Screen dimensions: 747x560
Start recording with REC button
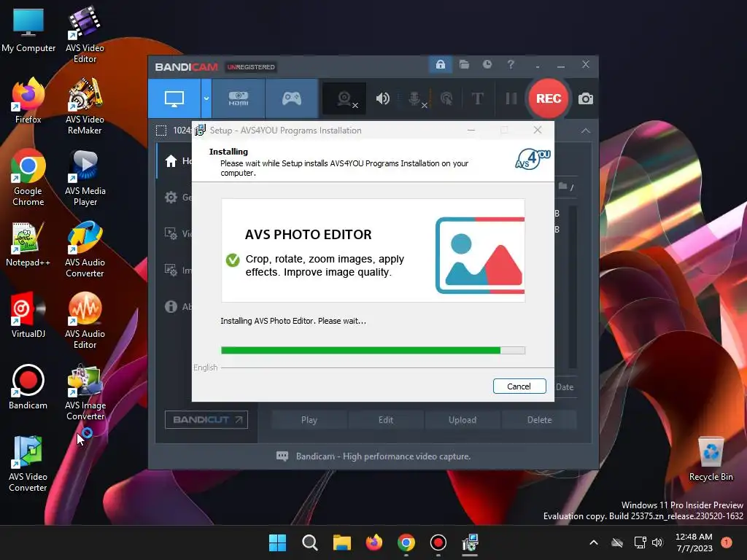pos(549,98)
